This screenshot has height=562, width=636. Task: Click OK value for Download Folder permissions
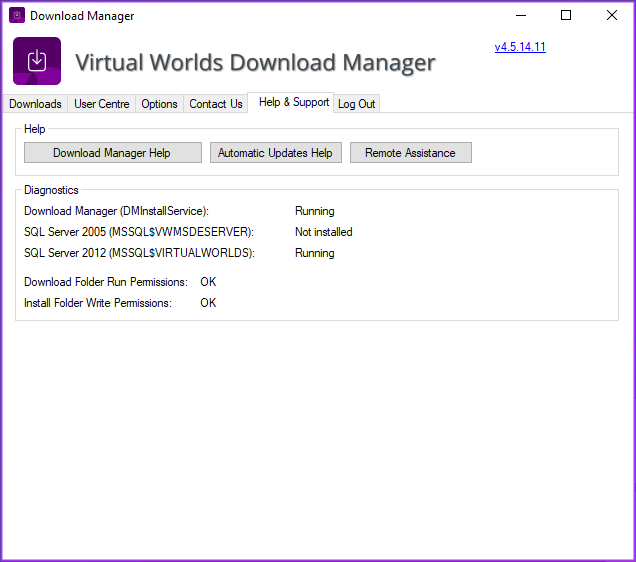[x=208, y=282]
